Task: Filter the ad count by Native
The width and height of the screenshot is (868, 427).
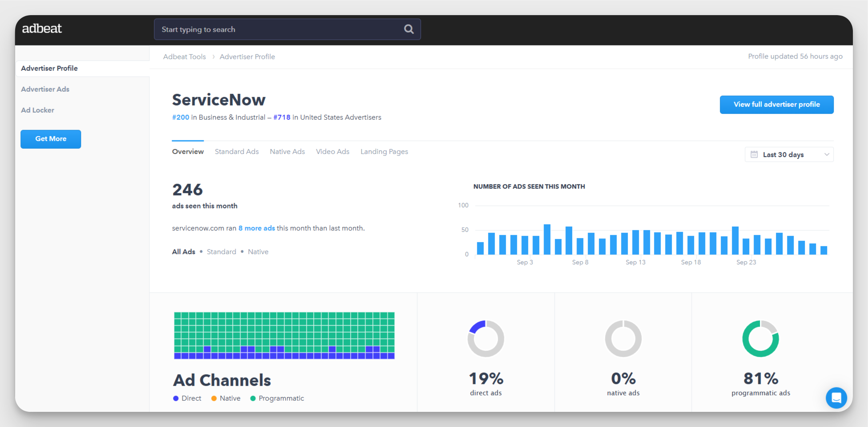Action: pos(258,252)
